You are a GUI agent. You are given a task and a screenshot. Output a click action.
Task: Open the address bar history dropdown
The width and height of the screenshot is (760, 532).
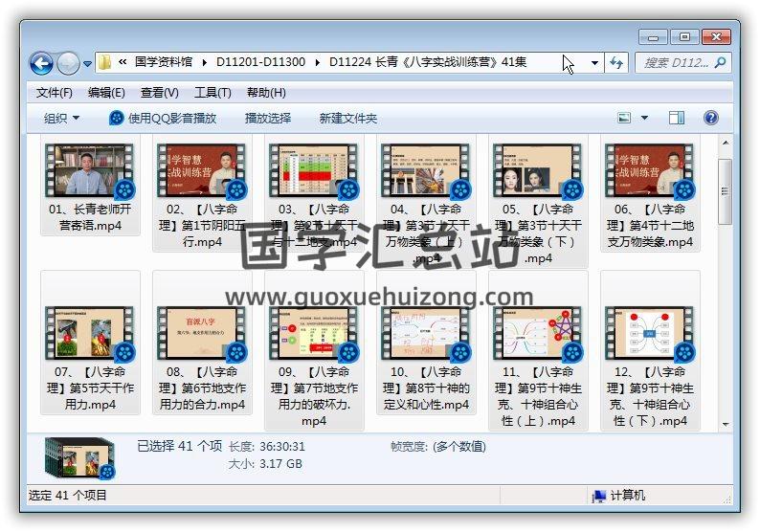click(x=594, y=63)
